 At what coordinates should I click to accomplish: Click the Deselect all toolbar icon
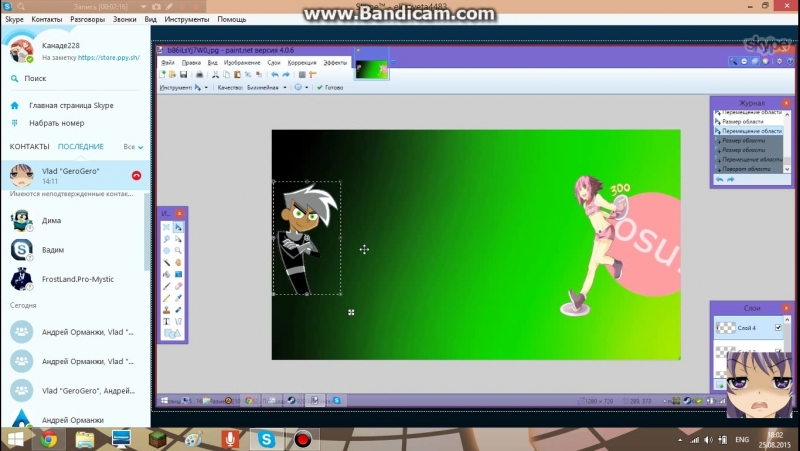point(259,74)
